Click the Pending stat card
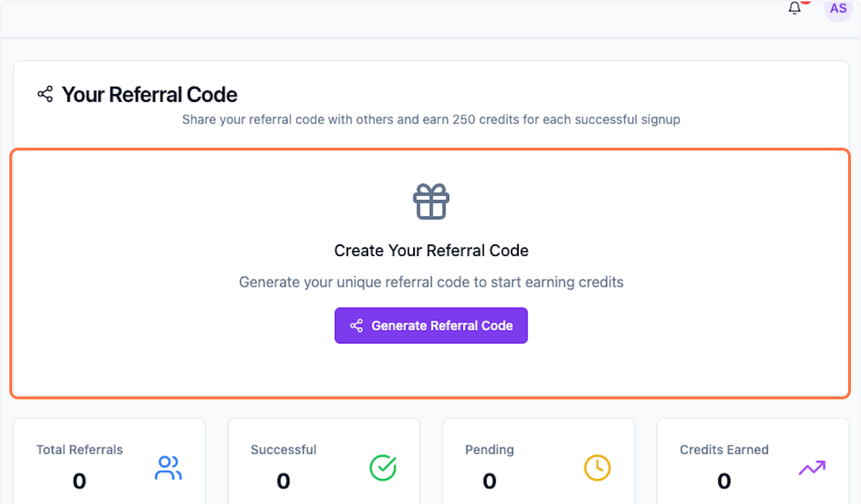 click(x=538, y=462)
